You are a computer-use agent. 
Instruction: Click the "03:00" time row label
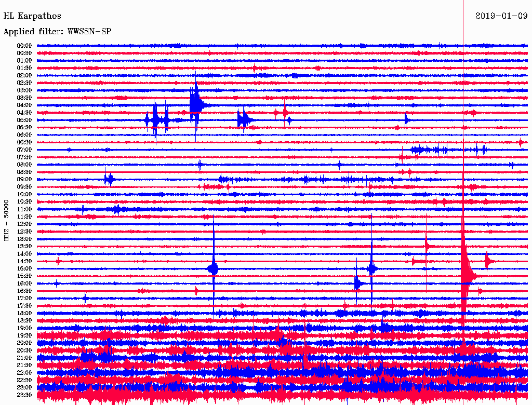[x=24, y=90]
